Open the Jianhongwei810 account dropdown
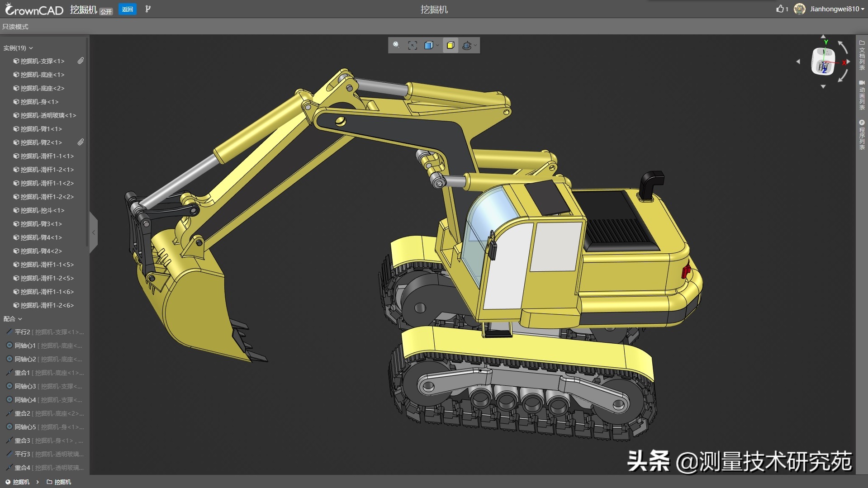Image resolution: width=868 pixels, height=488 pixels. (x=837, y=9)
